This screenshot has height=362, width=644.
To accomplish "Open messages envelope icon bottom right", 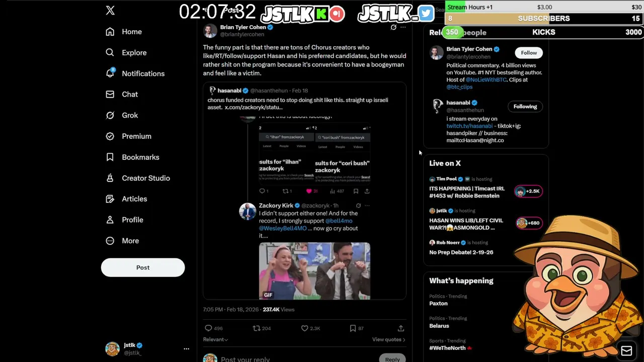I will 626,350.
